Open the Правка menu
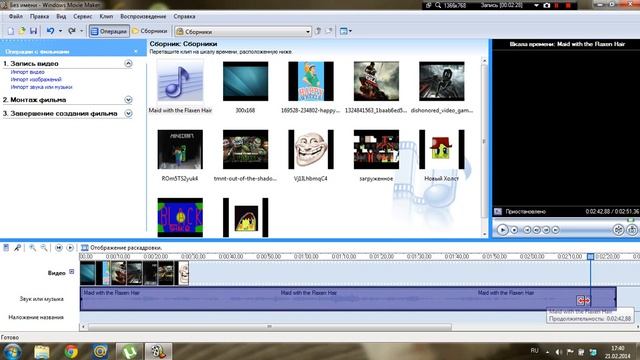The image size is (640, 360). [x=39, y=16]
